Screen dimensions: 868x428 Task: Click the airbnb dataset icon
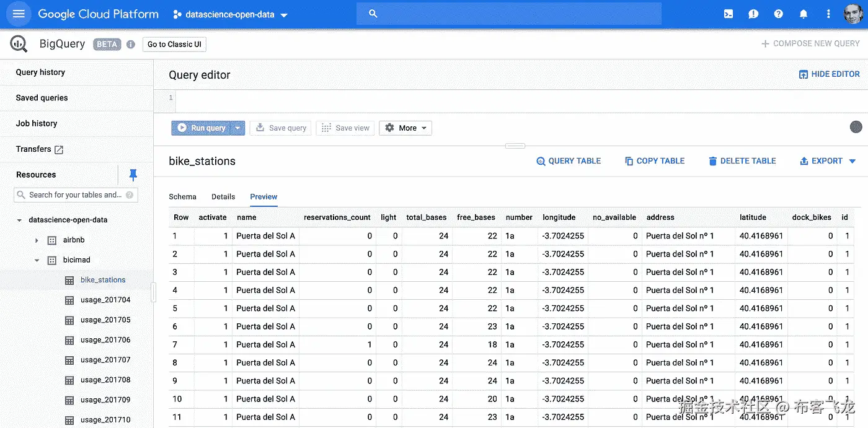tap(52, 240)
